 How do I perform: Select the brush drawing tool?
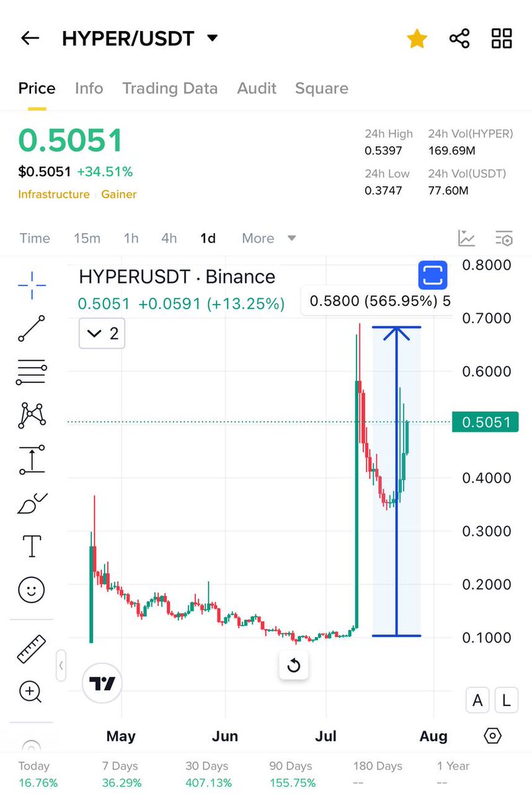(32, 503)
